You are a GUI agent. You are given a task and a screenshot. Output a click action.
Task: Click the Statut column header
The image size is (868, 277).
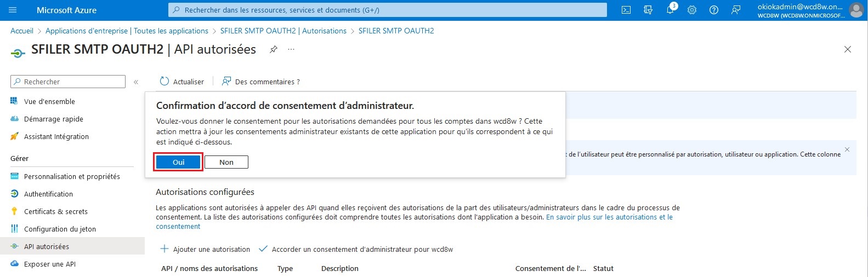603,268
